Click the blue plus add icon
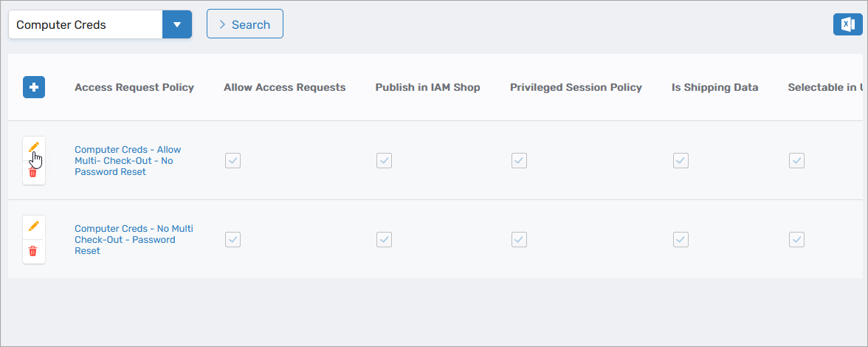Image resolution: width=868 pixels, height=347 pixels. coord(34,87)
